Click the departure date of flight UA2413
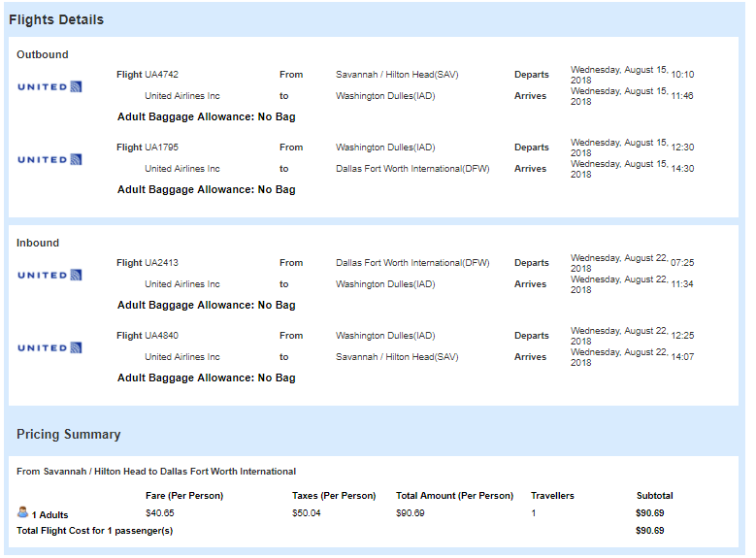This screenshot has height=558, width=756. click(x=619, y=263)
